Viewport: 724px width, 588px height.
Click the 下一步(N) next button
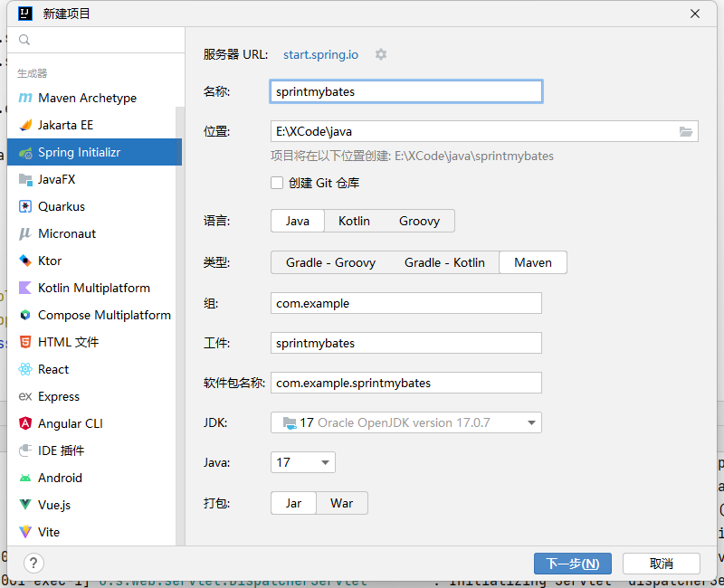point(573,564)
